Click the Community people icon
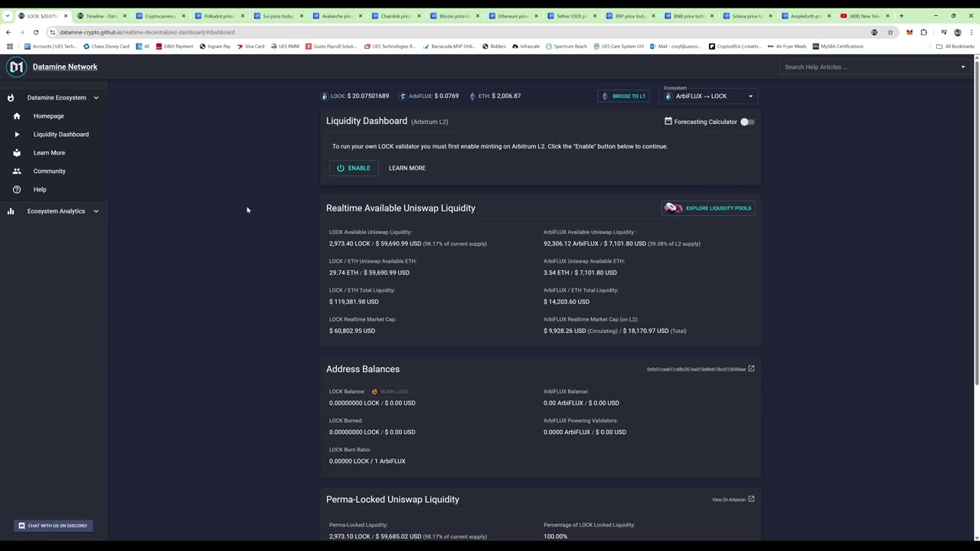The image size is (980, 551). [17, 171]
